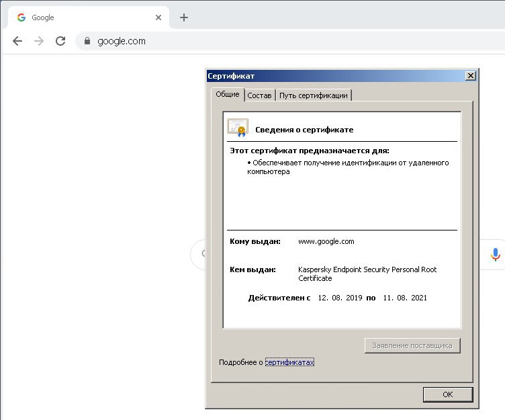Click the certificate ribbon icon
505x420 pixels.
(238, 128)
